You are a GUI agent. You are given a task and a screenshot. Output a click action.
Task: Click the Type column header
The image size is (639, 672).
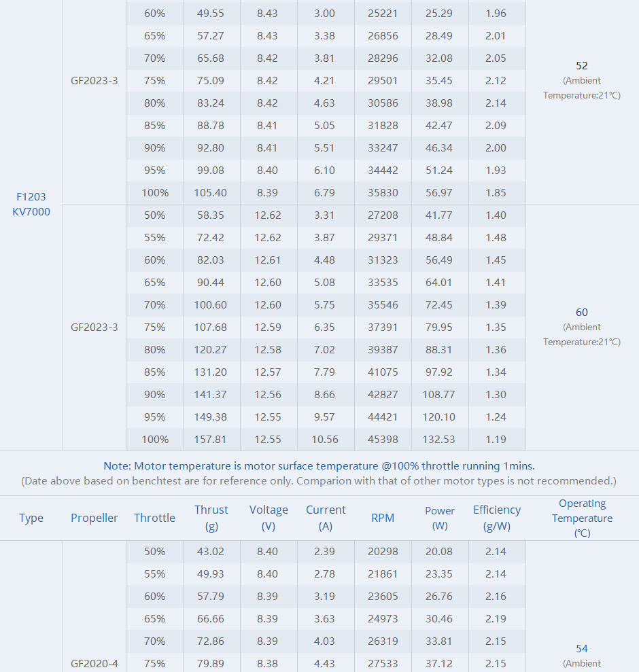click(x=31, y=518)
